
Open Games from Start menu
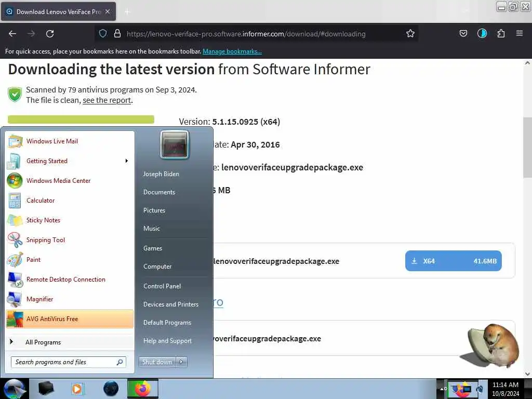pyautogui.click(x=153, y=248)
